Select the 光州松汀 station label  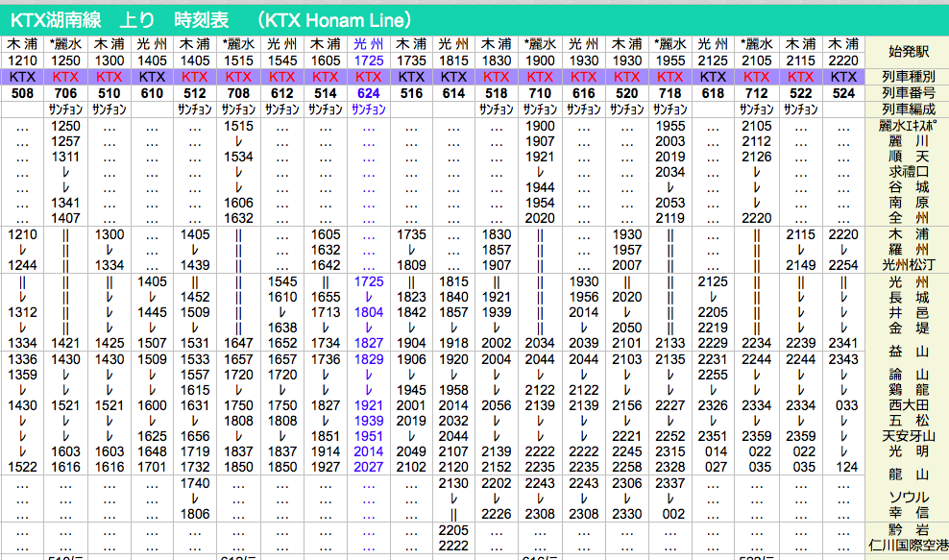(909, 265)
